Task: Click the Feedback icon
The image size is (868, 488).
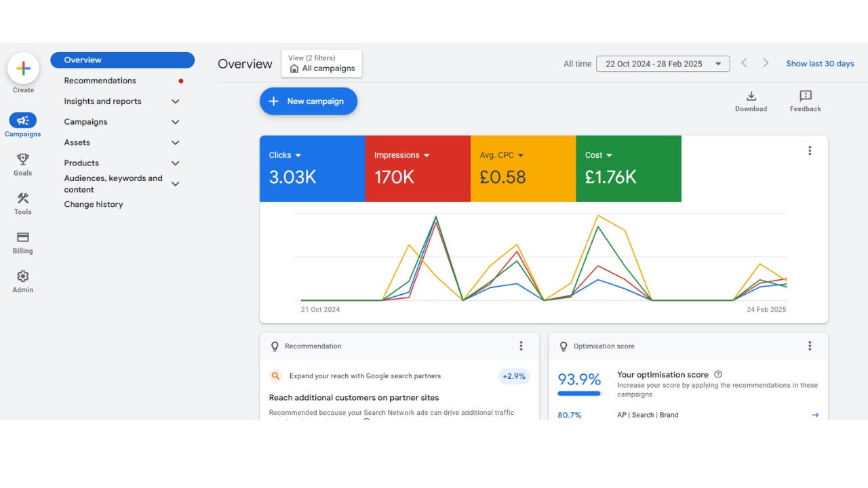Action: pos(806,96)
